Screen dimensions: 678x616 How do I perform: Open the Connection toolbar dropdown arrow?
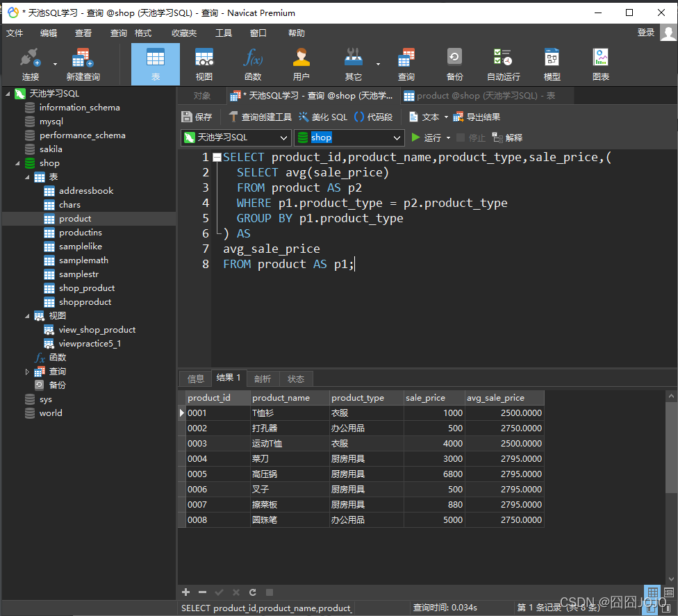point(55,65)
